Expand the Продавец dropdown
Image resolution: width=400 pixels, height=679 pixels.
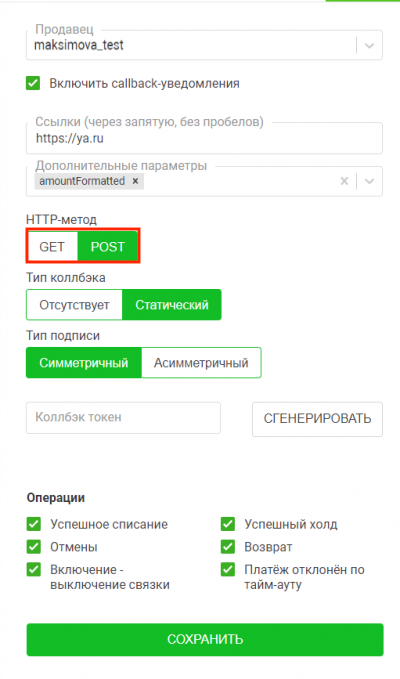pyautogui.click(x=369, y=45)
